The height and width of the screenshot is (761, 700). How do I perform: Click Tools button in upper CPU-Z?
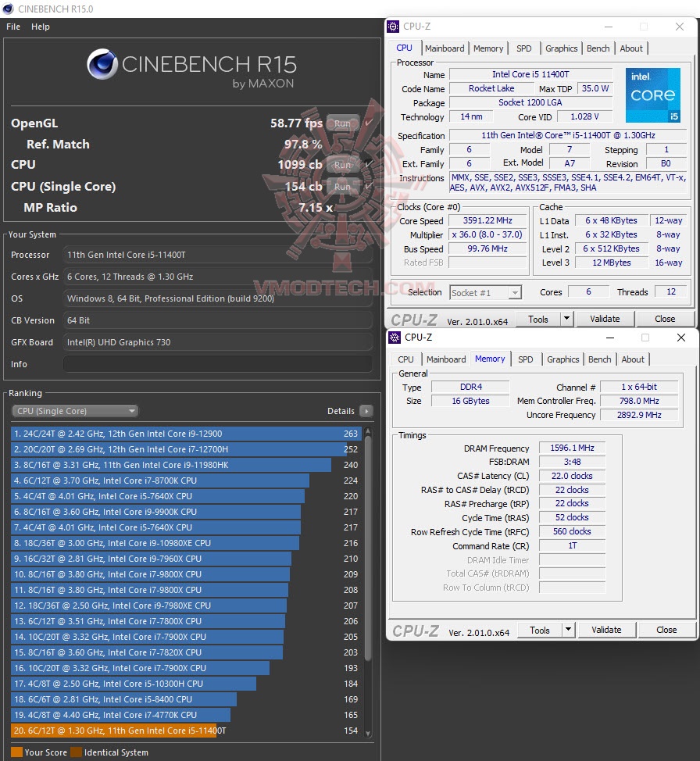pos(537,320)
